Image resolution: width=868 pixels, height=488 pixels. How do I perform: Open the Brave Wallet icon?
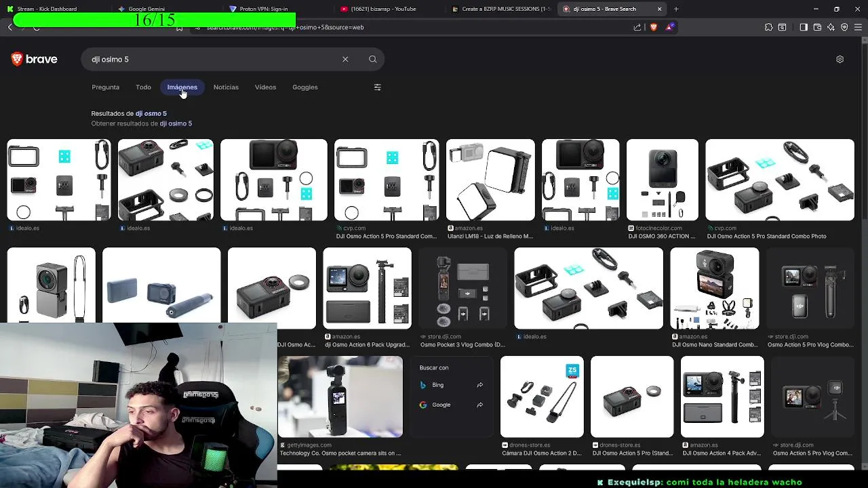817,27
